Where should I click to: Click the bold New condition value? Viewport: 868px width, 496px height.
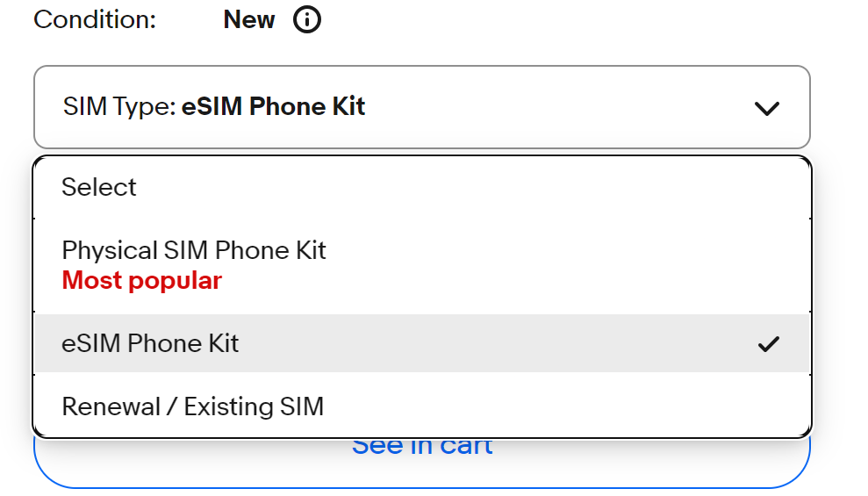tap(249, 19)
